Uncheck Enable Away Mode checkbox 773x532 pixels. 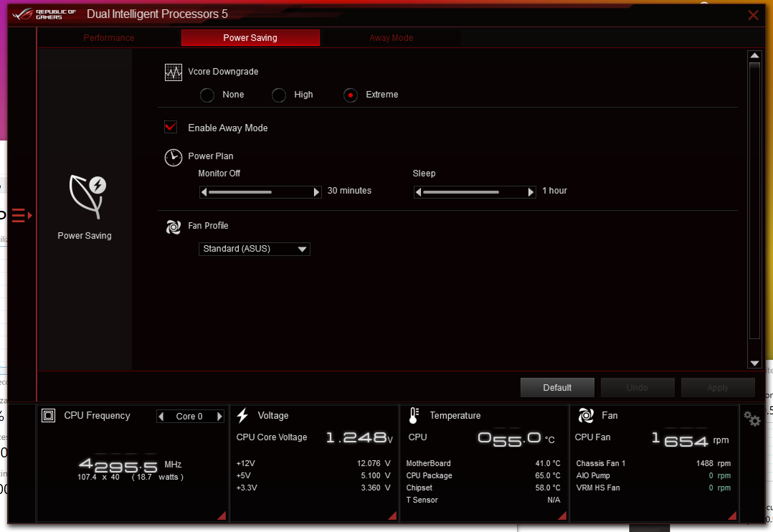(171, 127)
